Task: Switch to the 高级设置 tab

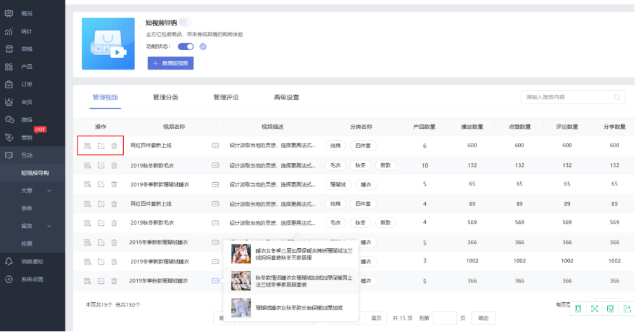Action: coord(286,97)
